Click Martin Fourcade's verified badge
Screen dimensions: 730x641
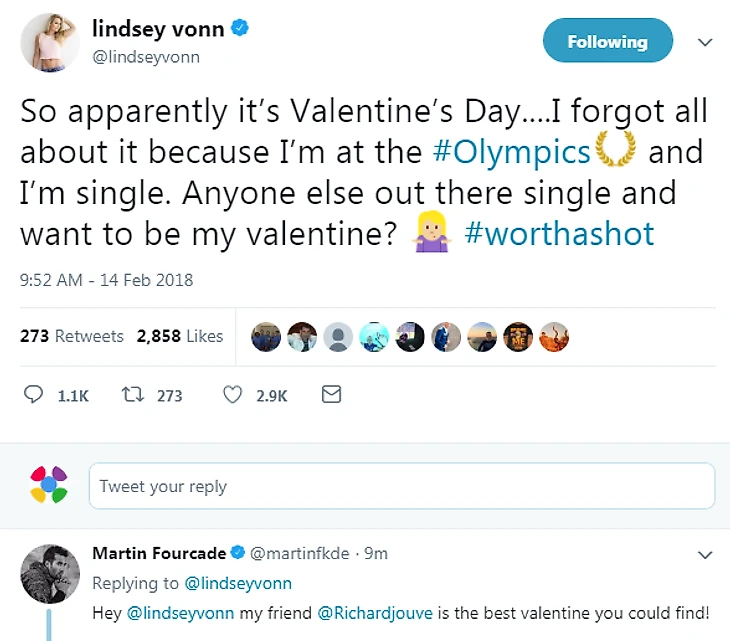tap(238, 552)
